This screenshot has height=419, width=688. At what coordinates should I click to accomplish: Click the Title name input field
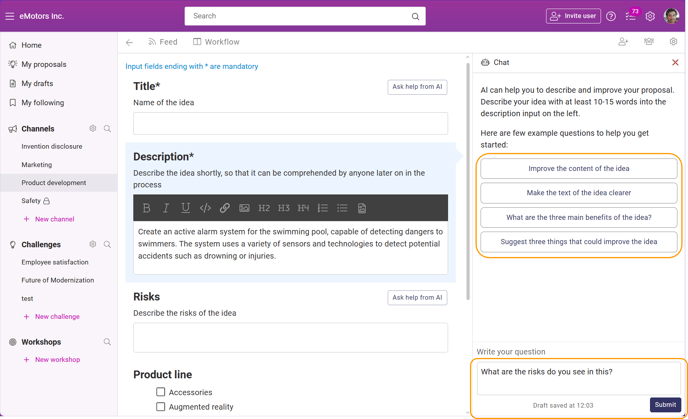point(290,123)
